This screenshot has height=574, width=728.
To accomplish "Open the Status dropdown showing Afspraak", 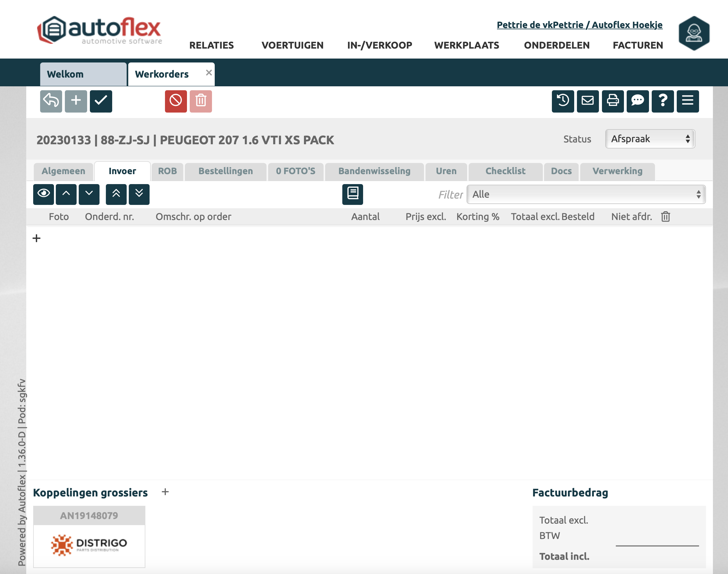I will pos(650,139).
